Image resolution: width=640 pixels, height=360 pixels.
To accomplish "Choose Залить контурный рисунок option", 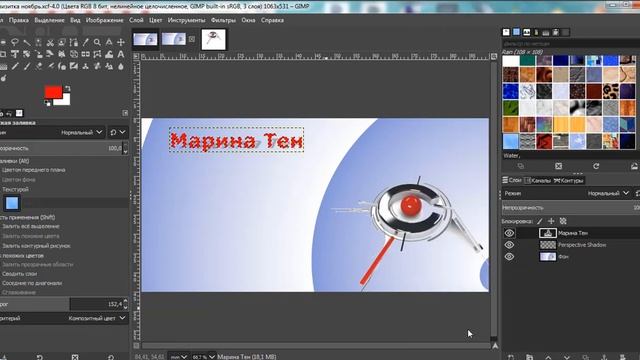I will (x=36, y=246).
